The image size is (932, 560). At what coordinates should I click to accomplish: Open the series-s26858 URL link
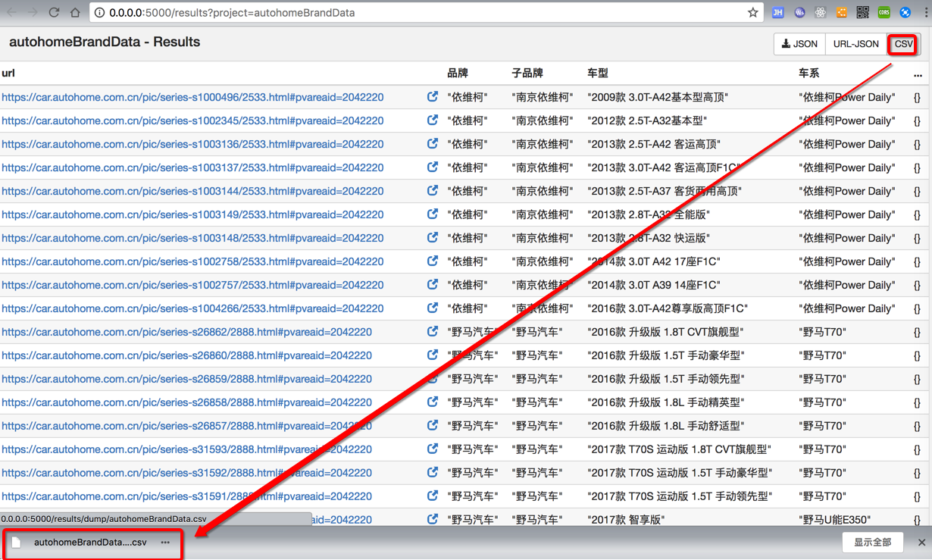(186, 402)
